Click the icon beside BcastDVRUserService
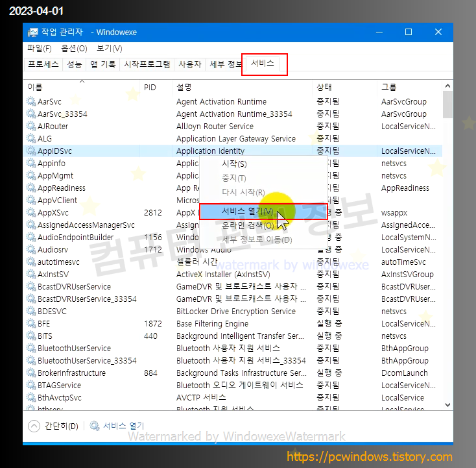 (x=31, y=286)
